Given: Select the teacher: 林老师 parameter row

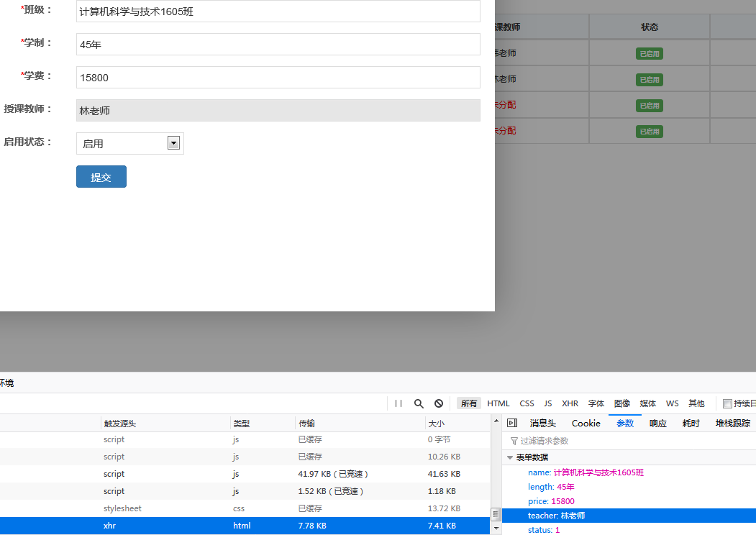Looking at the screenshot, I should click(629, 516).
